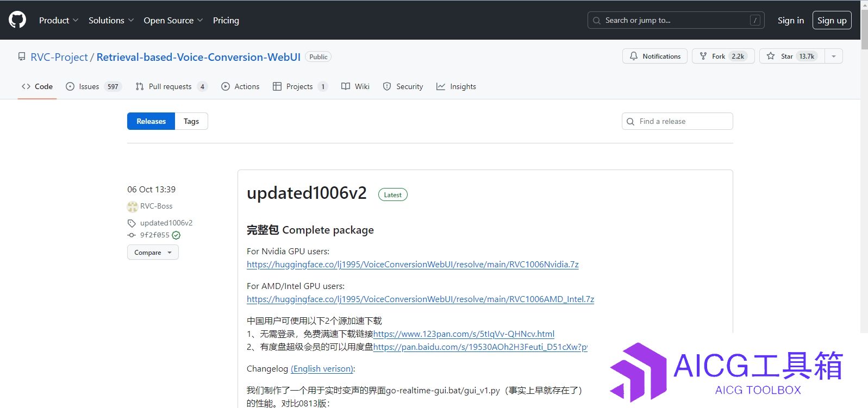Click the commit icon beside 9f2f055
The height and width of the screenshot is (408, 868).
click(132, 235)
